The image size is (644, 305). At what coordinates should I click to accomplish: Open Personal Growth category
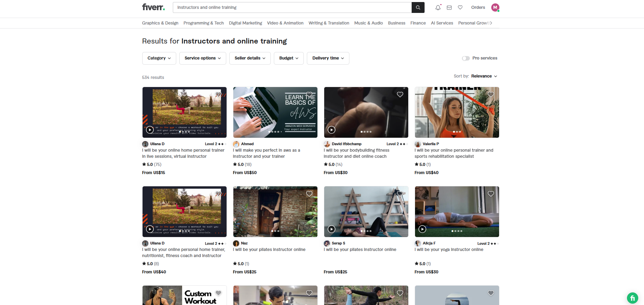point(474,23)
